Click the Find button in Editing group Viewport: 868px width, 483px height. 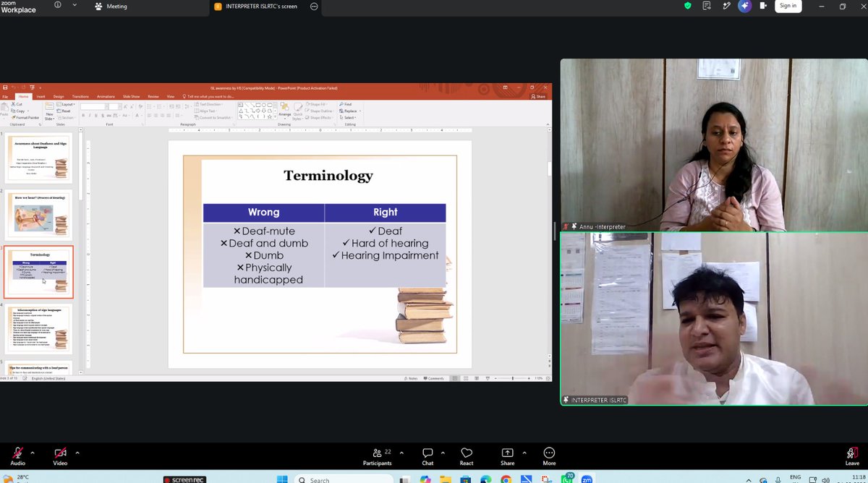pos(346,105)
